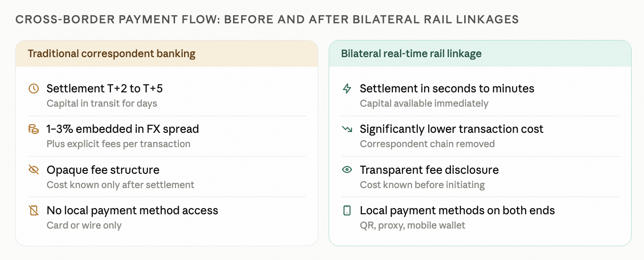Viewport: 644px width, 260px height.
Task: Click the Cross-border payment flow title
Action: point(267,20)
